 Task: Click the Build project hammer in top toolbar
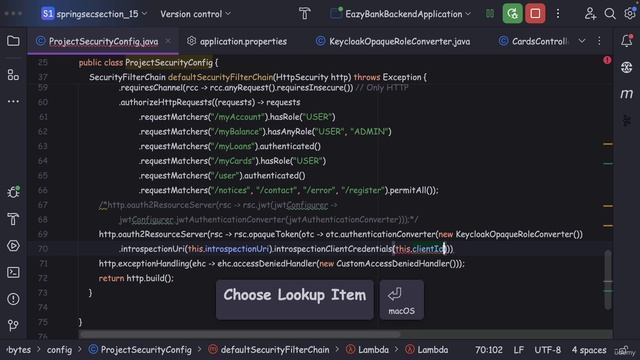tap(304, 14)
